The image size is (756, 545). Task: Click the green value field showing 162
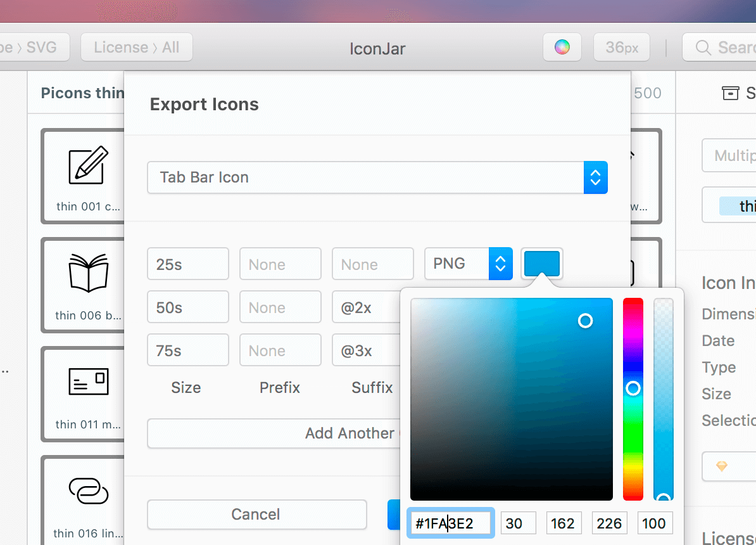(x=564, y=523)
